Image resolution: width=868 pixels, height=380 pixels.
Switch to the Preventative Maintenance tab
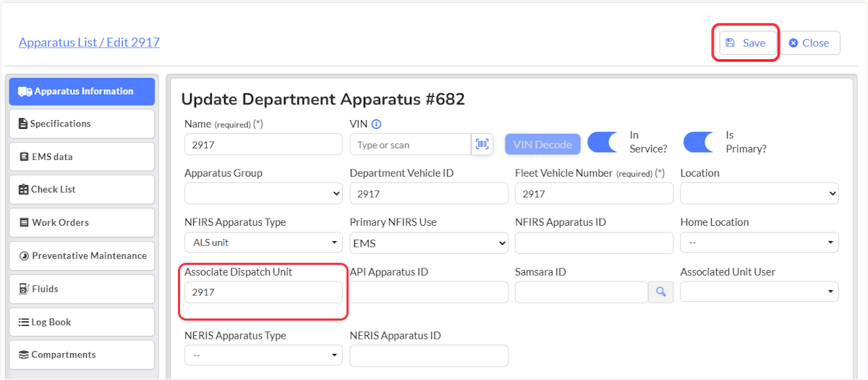point(82,256)
